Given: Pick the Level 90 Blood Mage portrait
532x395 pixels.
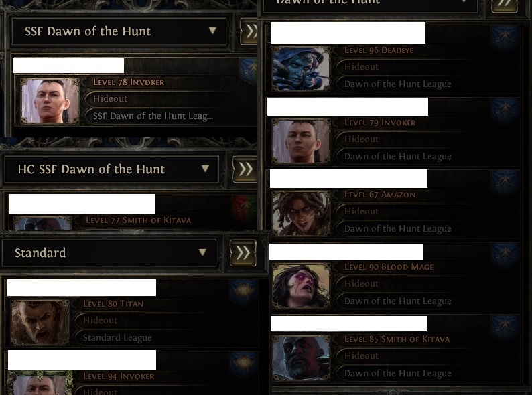Looking at the screenshot, I should pyautogui.click(x=301, y=286).
